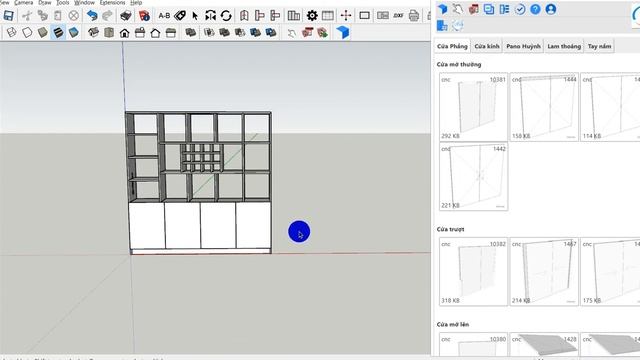Switch to Monochrome style icon
Screen dimensions: 640x360
(x=73, y=32)
